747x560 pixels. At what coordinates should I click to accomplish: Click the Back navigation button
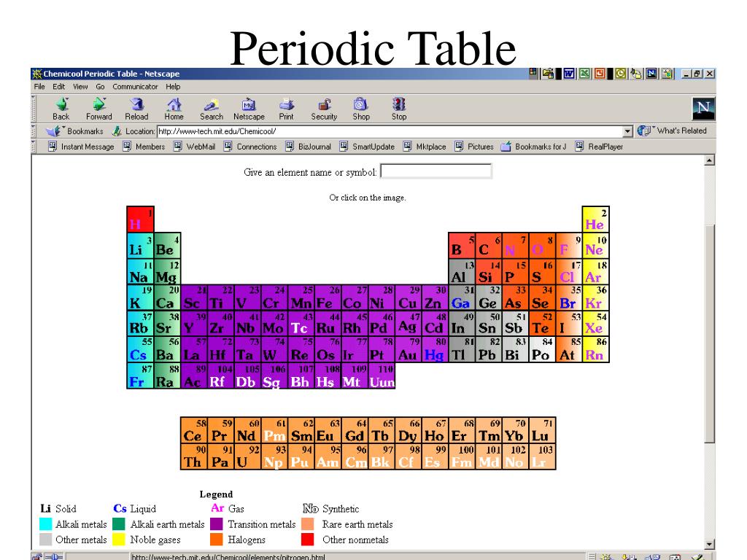pyautogui.click(x=61, y=109)
